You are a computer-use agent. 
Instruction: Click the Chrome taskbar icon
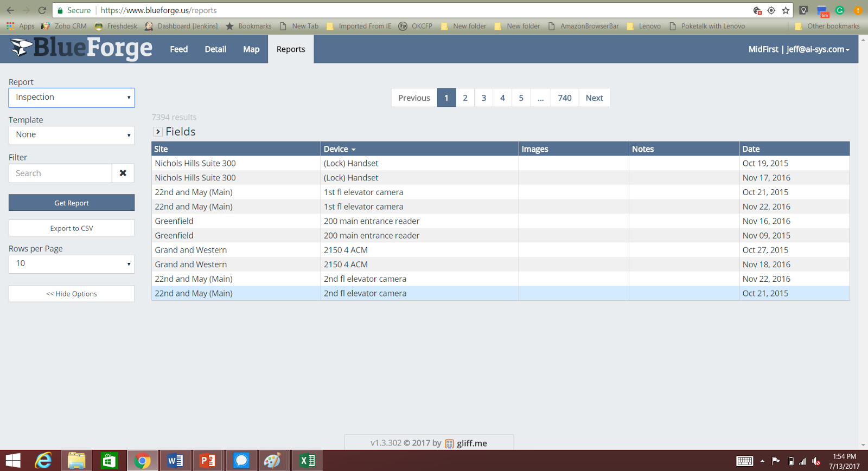click(142, 461)
